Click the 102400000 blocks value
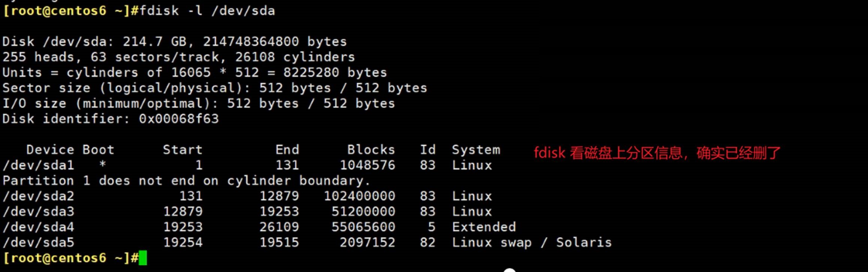Image resolution: width=868 pixels, height=272 pixels. click(359, 196)
